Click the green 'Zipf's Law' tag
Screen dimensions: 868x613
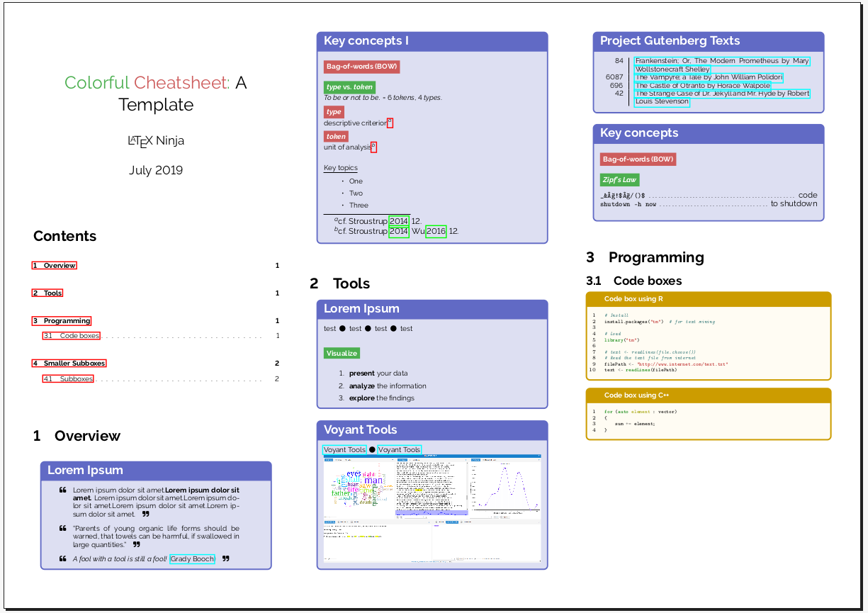coord(620,180)
